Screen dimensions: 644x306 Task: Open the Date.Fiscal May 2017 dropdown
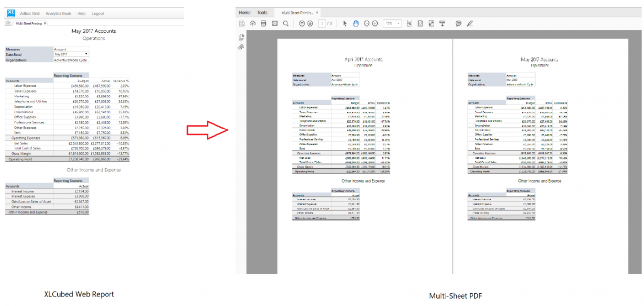85,54
